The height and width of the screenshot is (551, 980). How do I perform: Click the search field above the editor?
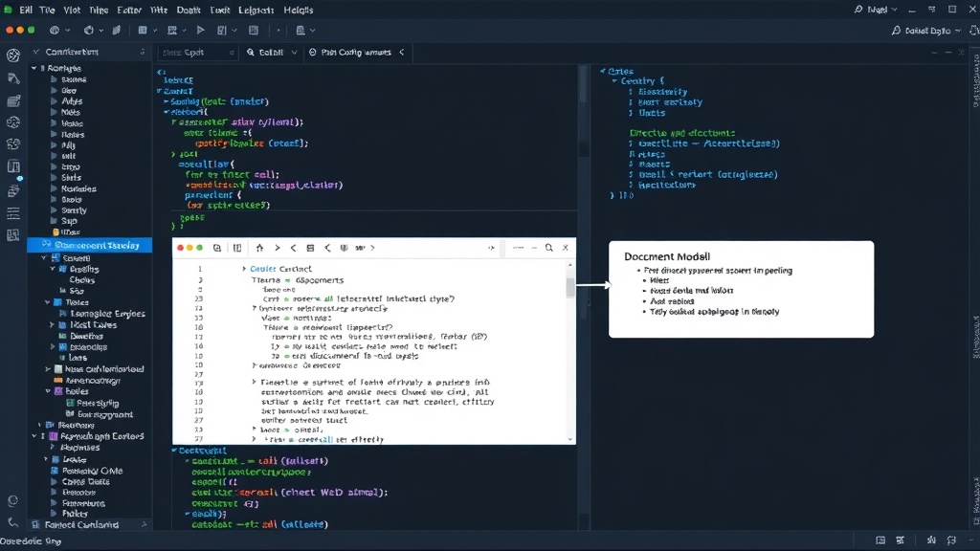pos(197,53)
